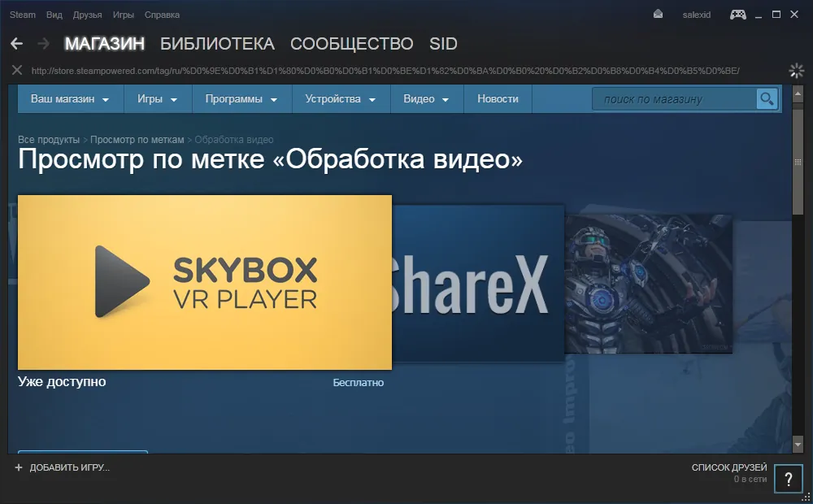Click the magnifier search button
This screenshot has height=504, width=813.
pyautogui.click(x=767, y=99)
